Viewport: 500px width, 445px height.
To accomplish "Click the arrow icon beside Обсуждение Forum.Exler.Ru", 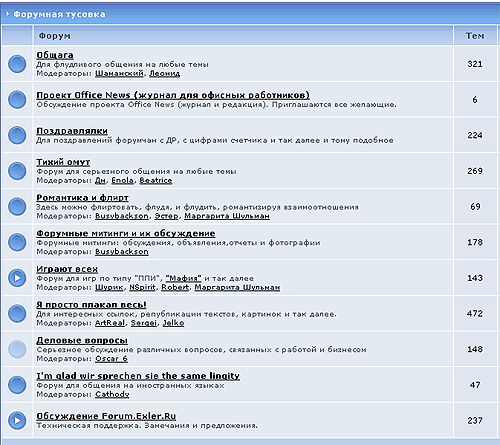I will (17, 420).
